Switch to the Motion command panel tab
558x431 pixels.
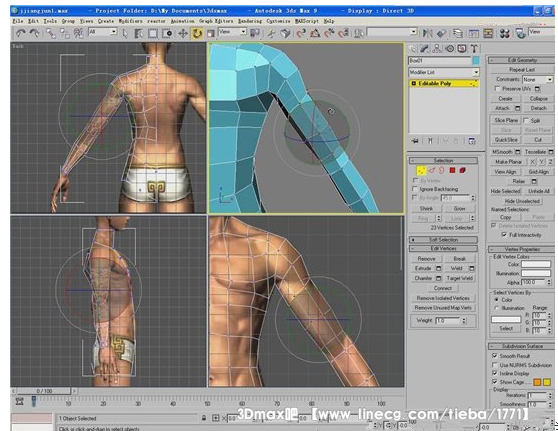[450, 49]
